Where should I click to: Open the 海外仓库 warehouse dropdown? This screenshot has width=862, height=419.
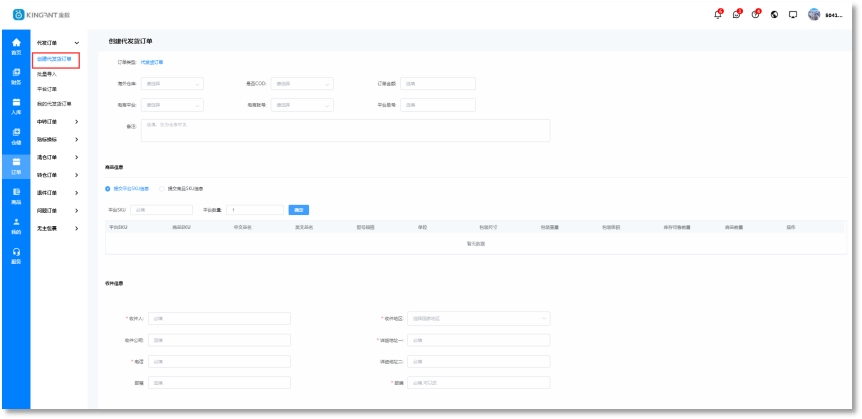click(174, 83)
